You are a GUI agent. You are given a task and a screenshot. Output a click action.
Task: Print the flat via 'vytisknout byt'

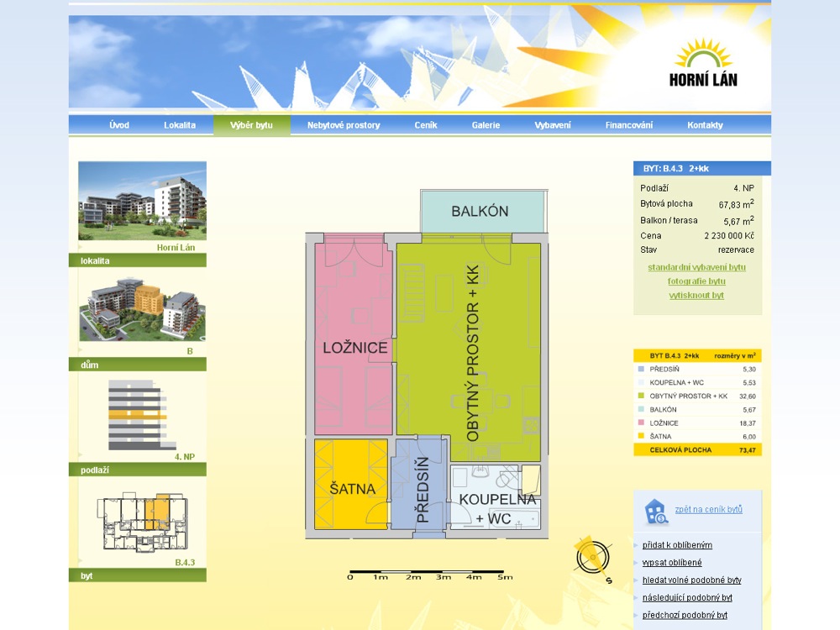[696, 296]
